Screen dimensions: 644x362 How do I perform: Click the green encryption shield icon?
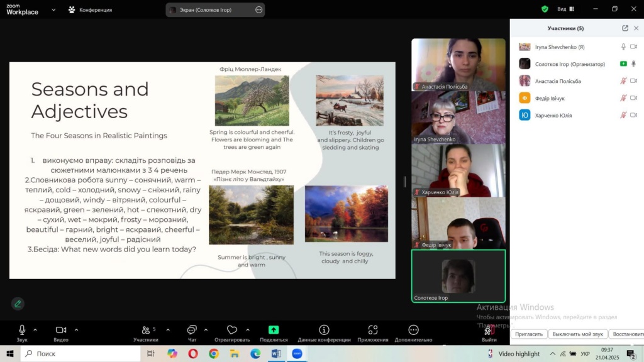545,9
